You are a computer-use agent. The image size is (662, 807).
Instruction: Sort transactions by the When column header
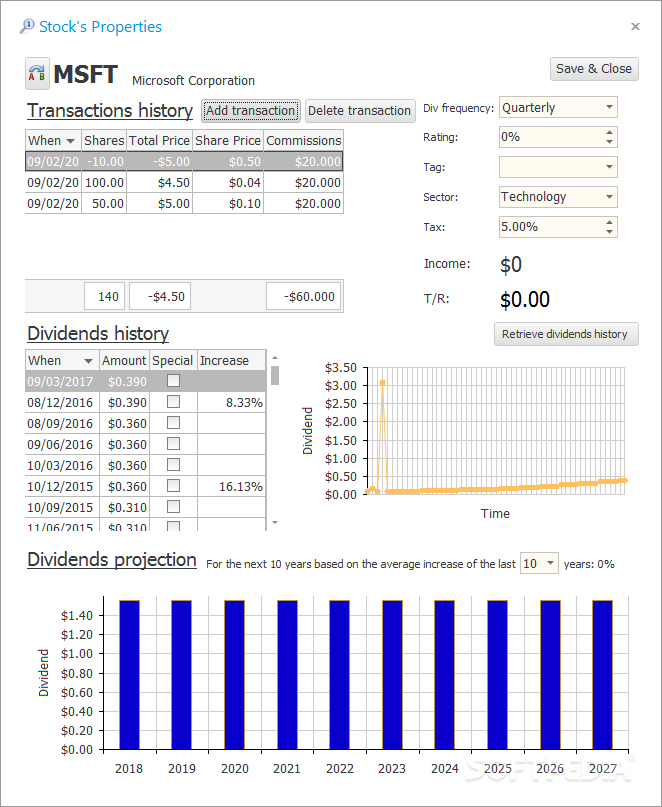pos(53,141)
